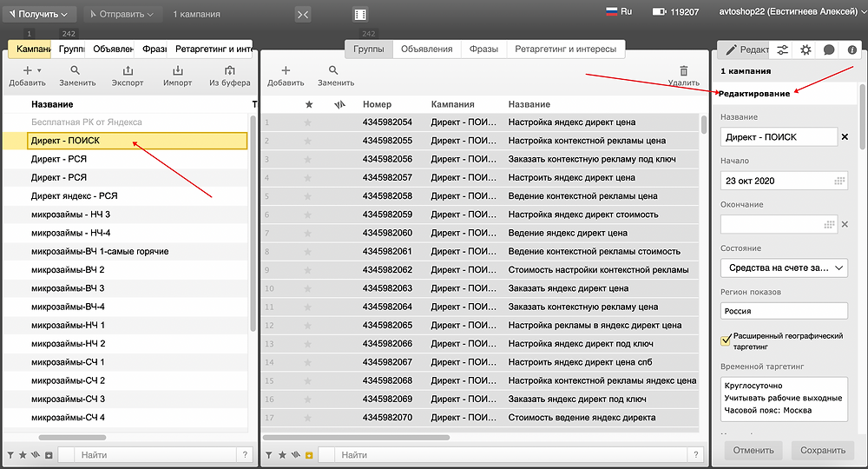
Task: Click the funnel filter icon under groups list
Action: [268, 454]
